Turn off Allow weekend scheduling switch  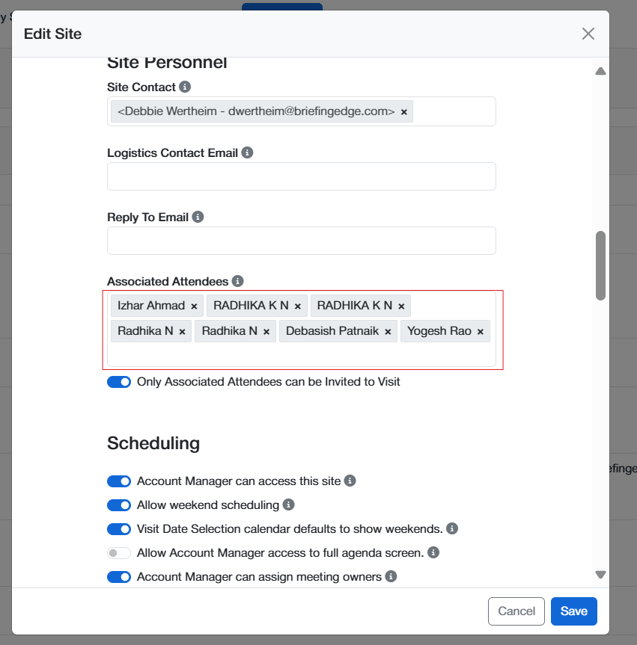[119, 505]
